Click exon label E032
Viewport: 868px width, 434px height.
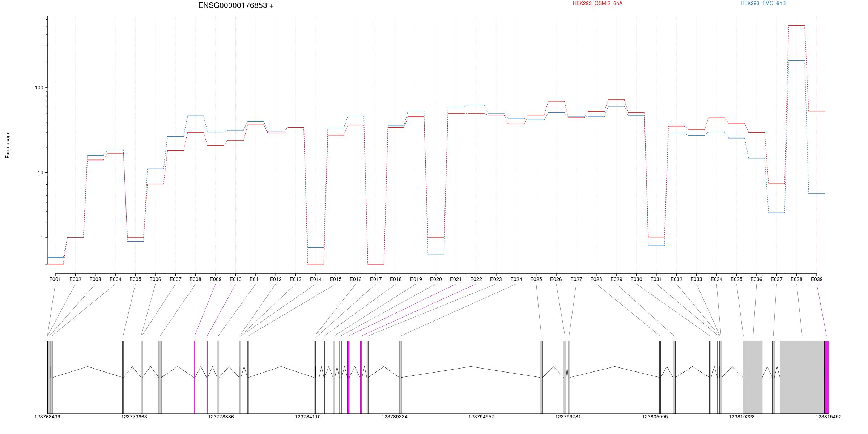click(676, 279)
